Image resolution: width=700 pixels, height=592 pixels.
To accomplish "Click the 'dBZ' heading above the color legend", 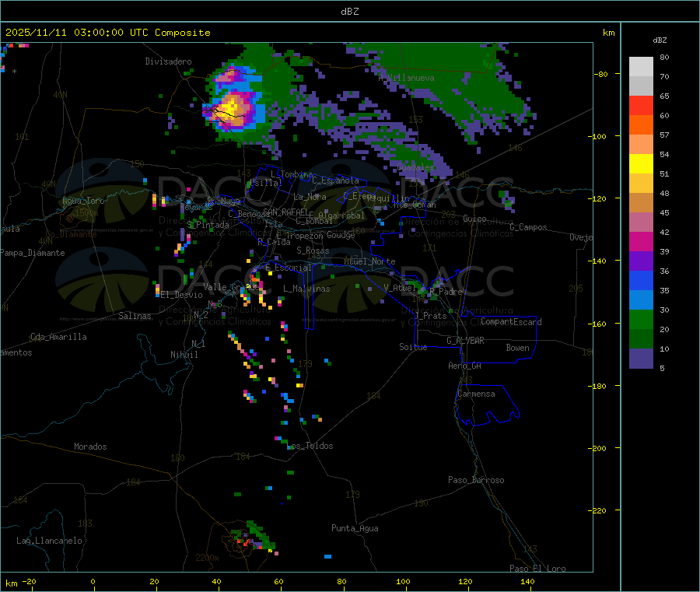I will (x=660, y=40).
